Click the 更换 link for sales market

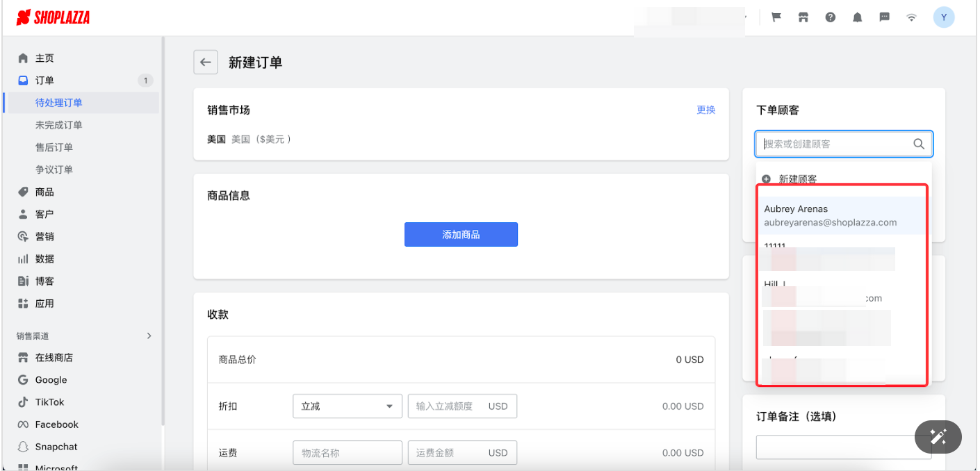pyautogui.click(x=705, y=110)
